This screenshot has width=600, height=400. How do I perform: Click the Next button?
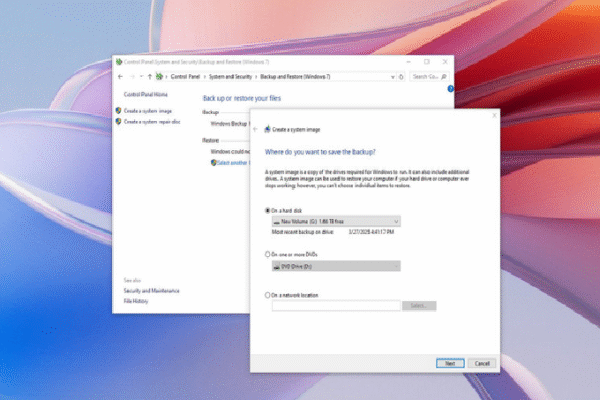[450, 362]
